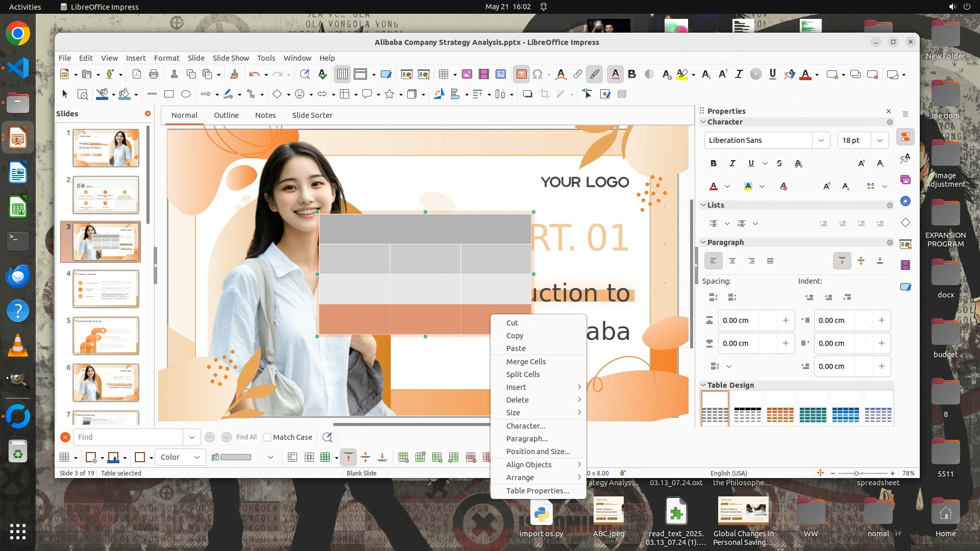Viewport: 980px width, 551px height.
Task: Click the Insert Image icon
Action: tap(467, 74)
